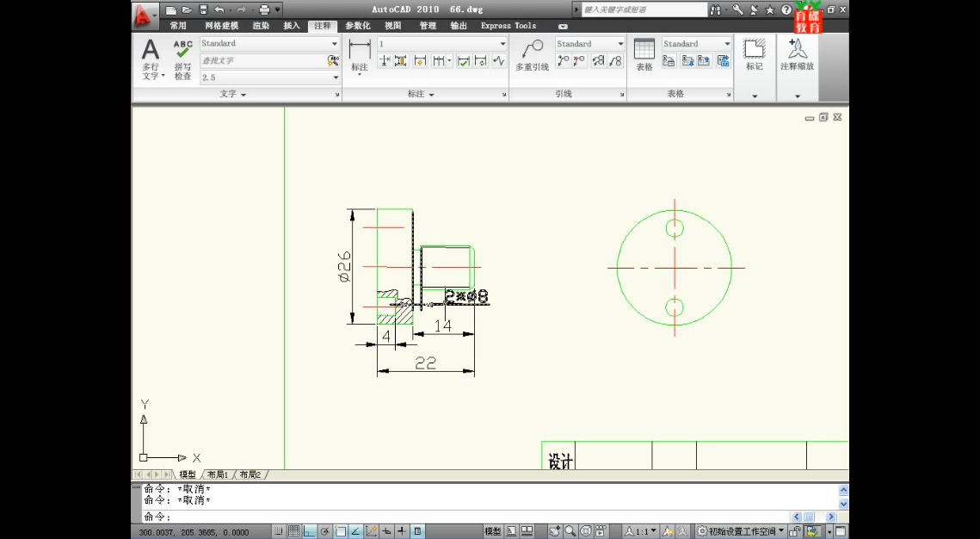
Task: Click the Redo arrow in quick access toolbar
Action: click(x=241, y=10)
